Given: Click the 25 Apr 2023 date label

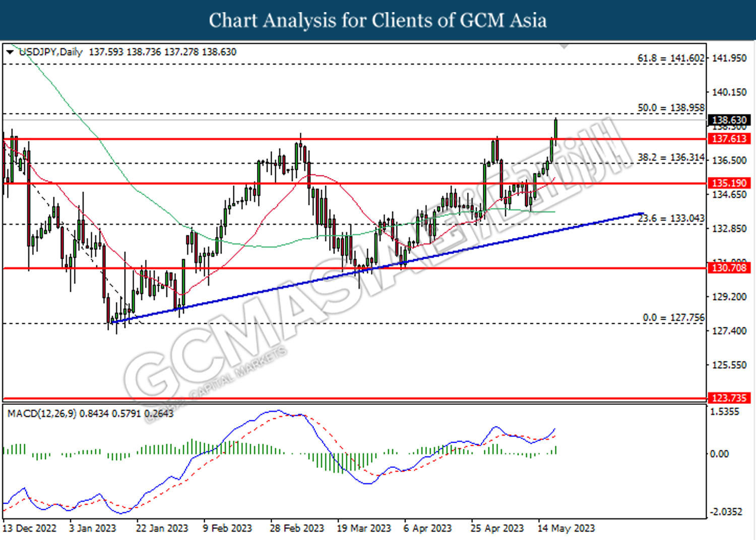Looking at the screenshot, I should tap(497, 528).
